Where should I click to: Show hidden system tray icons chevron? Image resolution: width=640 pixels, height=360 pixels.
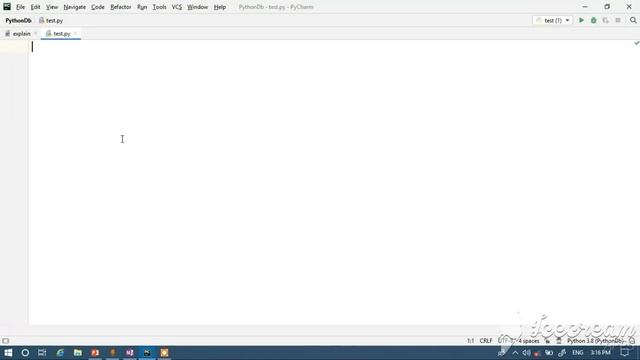[515, 353]
